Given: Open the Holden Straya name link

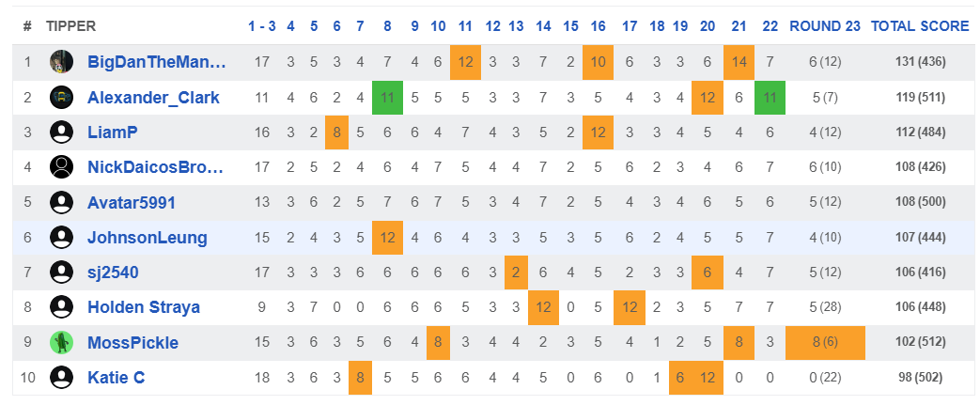Looking at the screenshot, I should point(144,307).
